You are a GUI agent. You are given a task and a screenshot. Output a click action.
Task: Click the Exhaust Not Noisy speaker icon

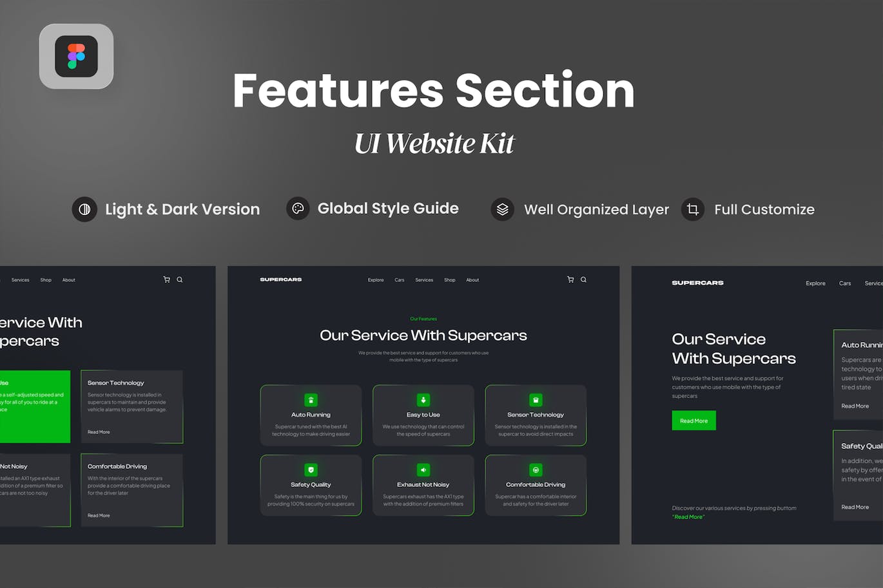[423, 470]
